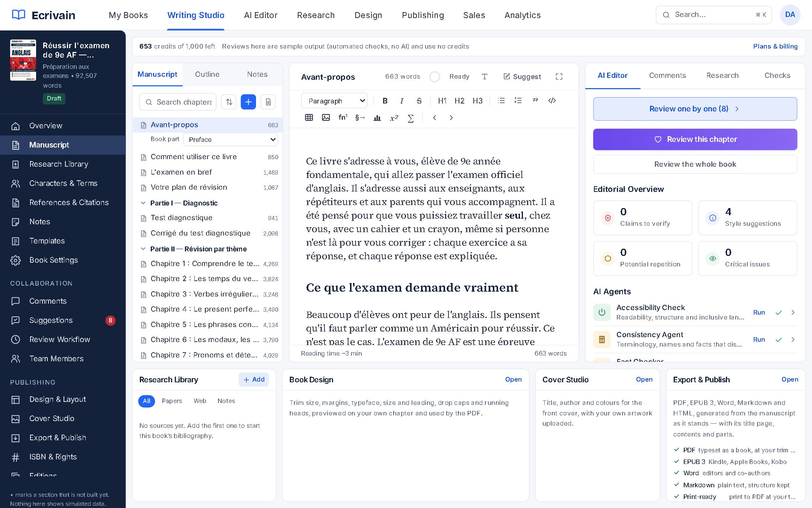Open the DA user avatar

pos(790,15)
